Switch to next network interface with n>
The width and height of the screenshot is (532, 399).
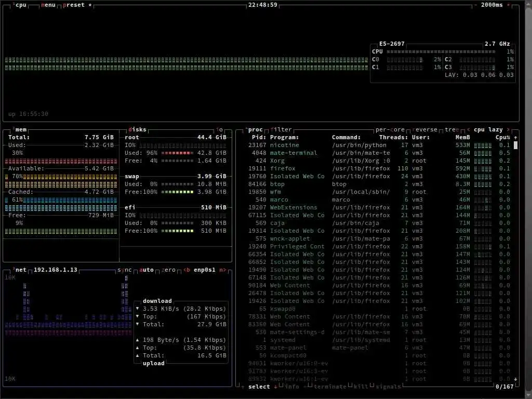(222, 270)
